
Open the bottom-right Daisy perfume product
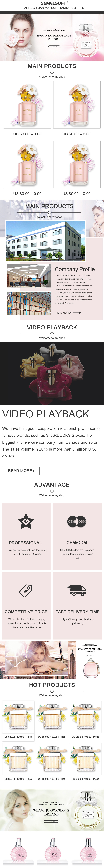pyautogui.click(x=77, y=164)
